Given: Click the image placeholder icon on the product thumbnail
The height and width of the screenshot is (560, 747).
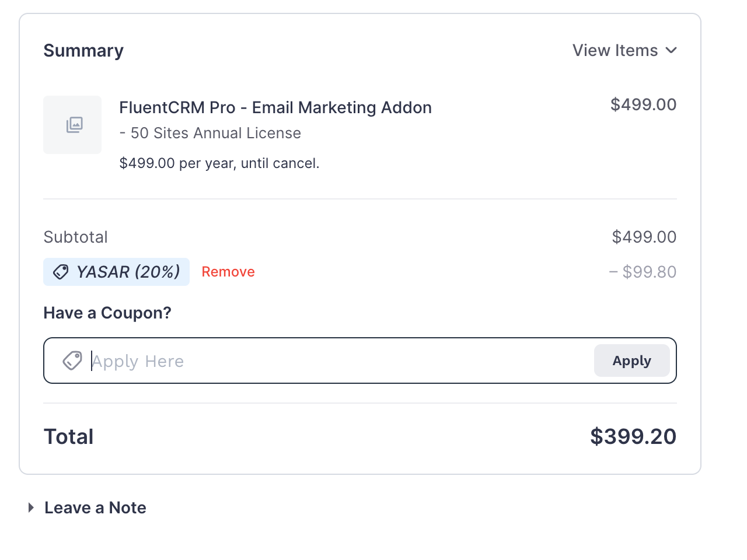Looking at the screenshot, I should 72,125.
